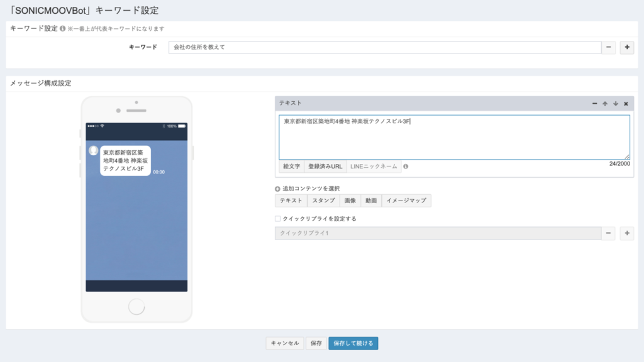Add スタンプ content block
The height and width of the screenshot is (362, 644).
coord(324,200)
